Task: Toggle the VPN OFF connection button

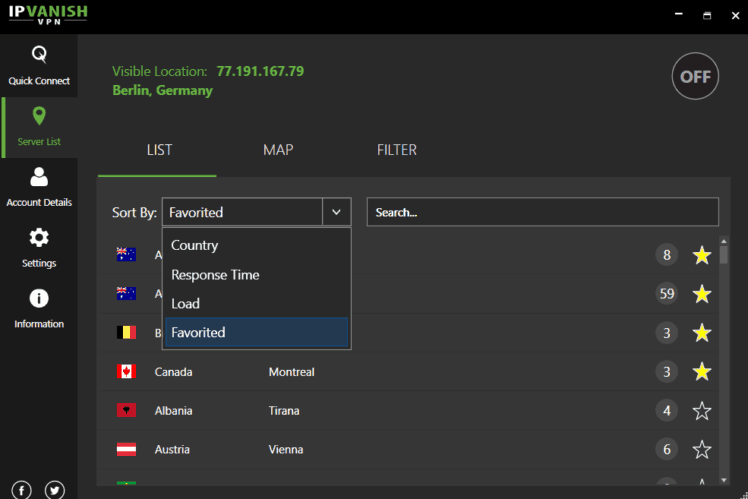Action: [x=695, y=76]
